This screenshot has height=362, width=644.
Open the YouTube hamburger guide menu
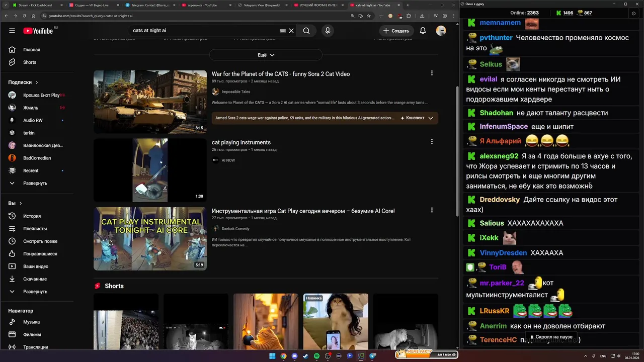pos(12,31)
